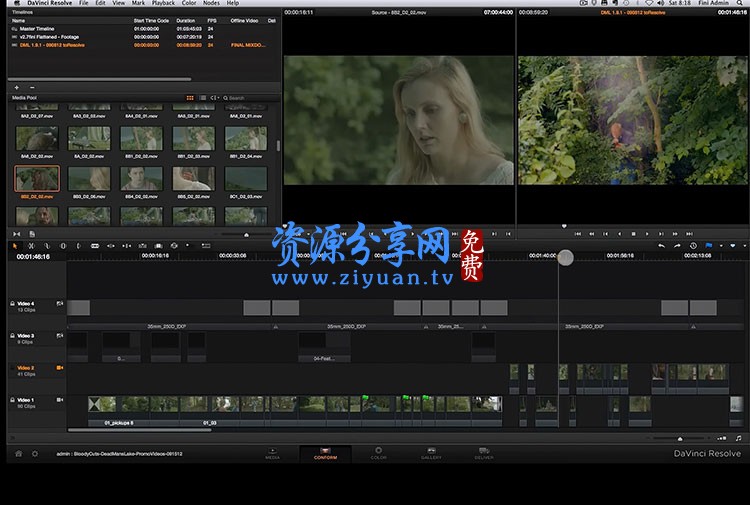
Task: Toggle lock on Video 1 track
Action: click(x=12, y=399)
